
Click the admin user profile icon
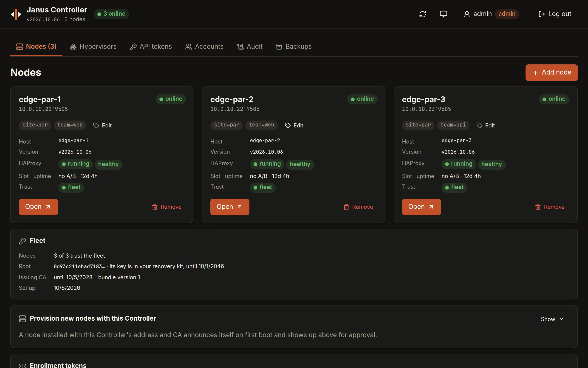(x=467, y=14)
